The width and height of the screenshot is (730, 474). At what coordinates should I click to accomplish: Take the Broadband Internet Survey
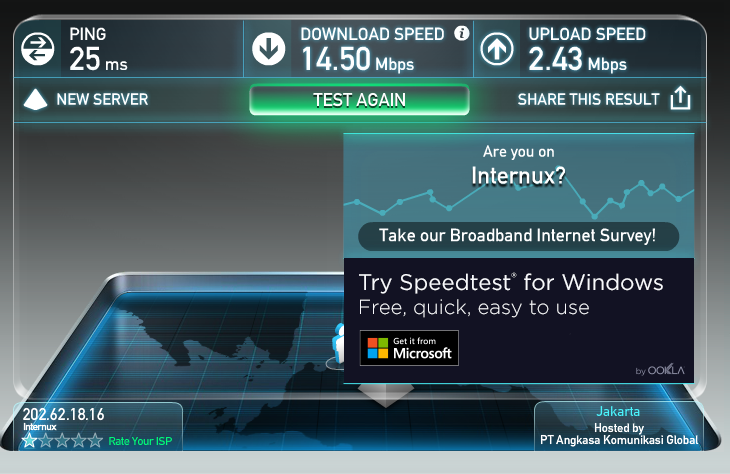518,236
